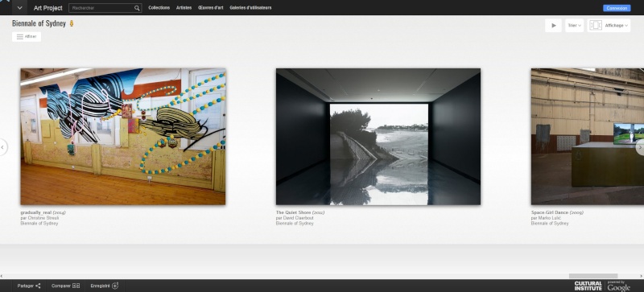Open the Trier sort dropdown

click(574, 26)
